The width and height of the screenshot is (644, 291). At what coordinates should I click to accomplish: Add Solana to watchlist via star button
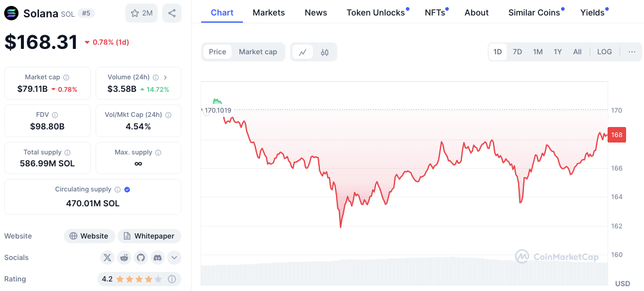coord(141,13)
